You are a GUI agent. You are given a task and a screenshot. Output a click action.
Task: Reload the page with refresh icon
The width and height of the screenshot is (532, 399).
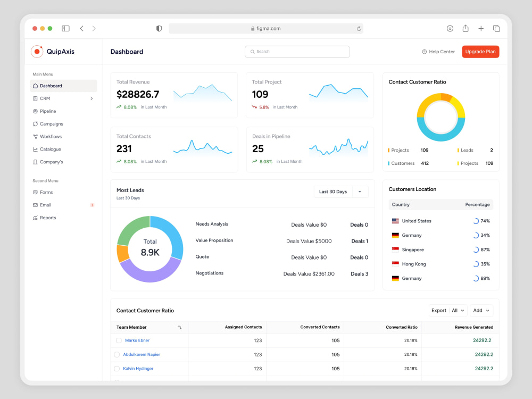click(x=359, y=29)
